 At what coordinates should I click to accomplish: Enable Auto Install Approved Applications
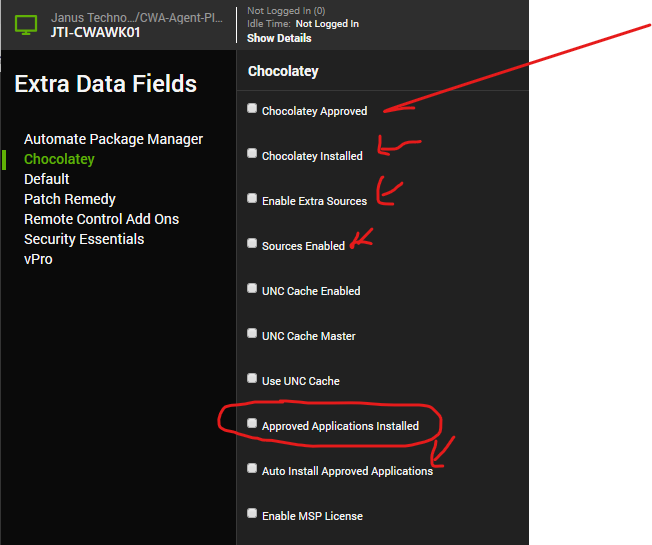click(252, 468)
